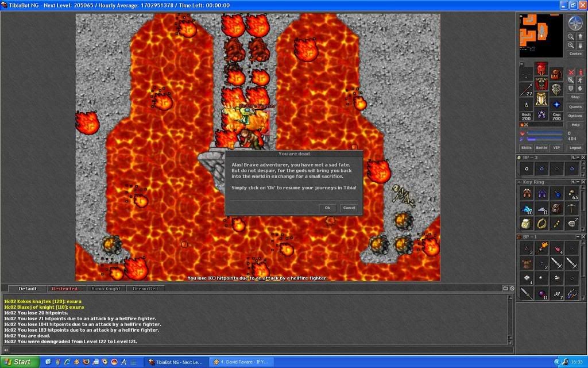Select brown backpack inside Key Ring container
This screenshot has width=588, height=368.
tap(557, 208)
